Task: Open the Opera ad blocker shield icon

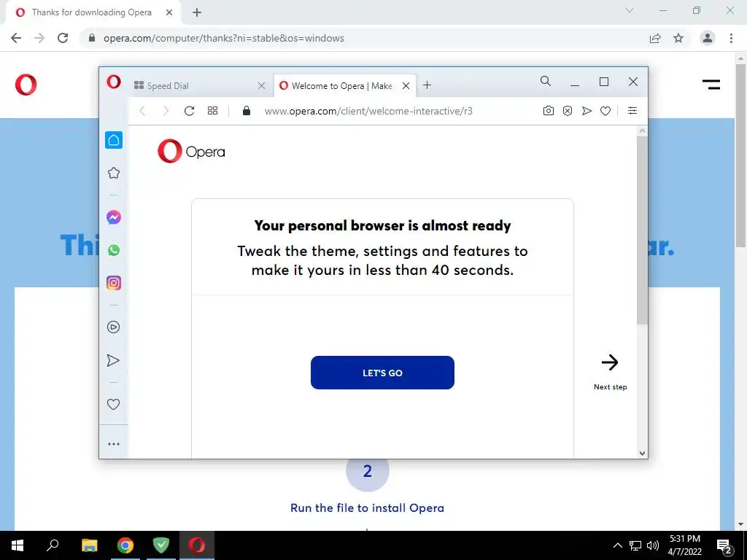Action: (x=568, y=111)
